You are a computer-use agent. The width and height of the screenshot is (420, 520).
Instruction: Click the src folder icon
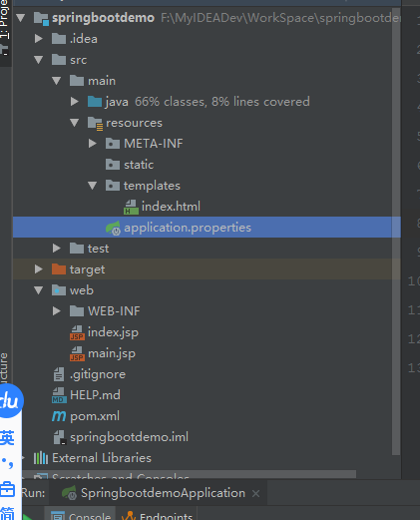click(59, 60)
